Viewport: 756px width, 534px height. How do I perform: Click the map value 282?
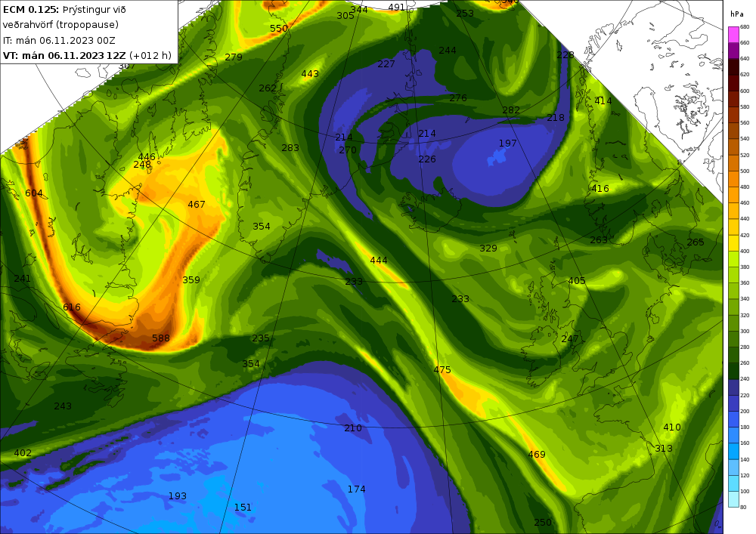[x=511, y=110]
